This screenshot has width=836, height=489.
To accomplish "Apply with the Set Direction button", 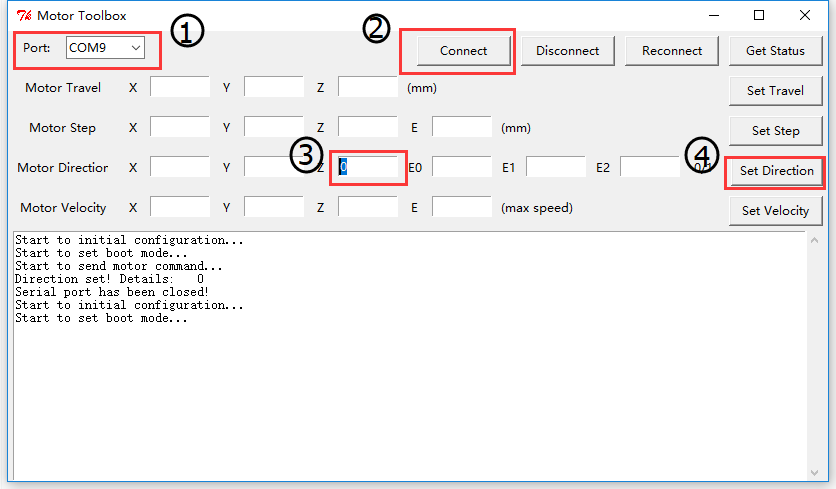I will click(776, 170).
